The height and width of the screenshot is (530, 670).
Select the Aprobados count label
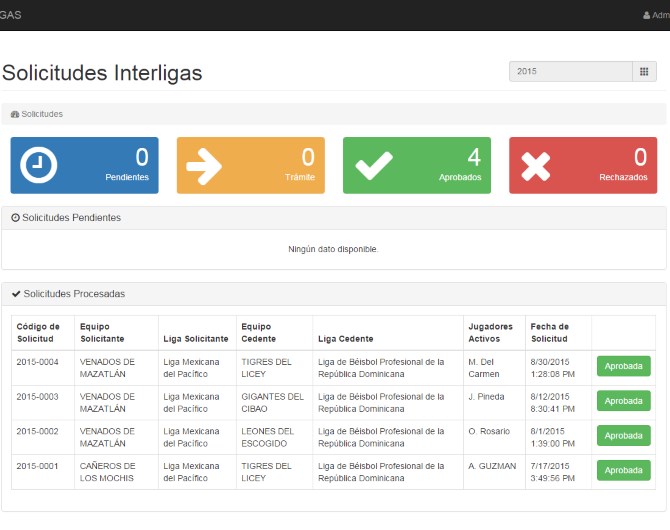pos(460,177)
